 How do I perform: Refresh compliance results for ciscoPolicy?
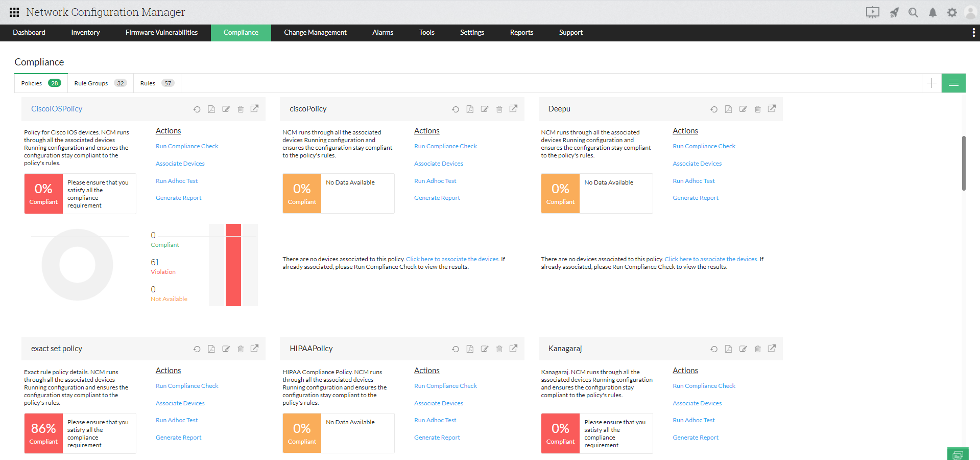tap(455, 109)
